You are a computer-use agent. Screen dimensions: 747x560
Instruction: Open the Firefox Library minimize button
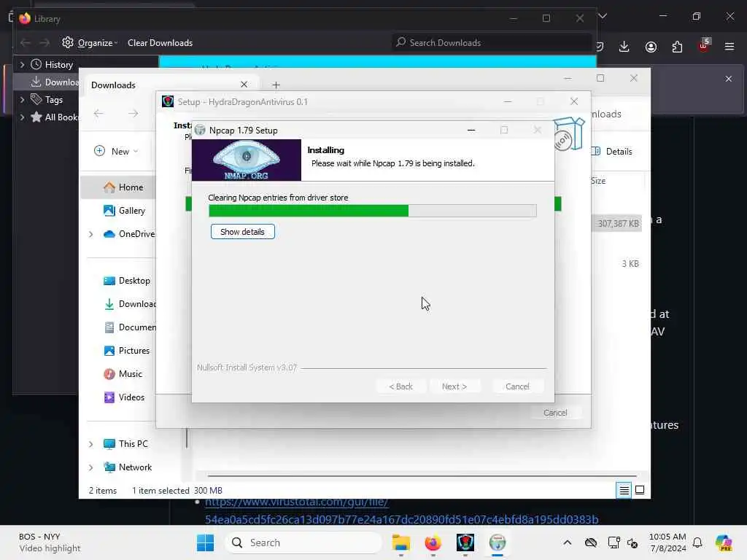coord(513,18)
